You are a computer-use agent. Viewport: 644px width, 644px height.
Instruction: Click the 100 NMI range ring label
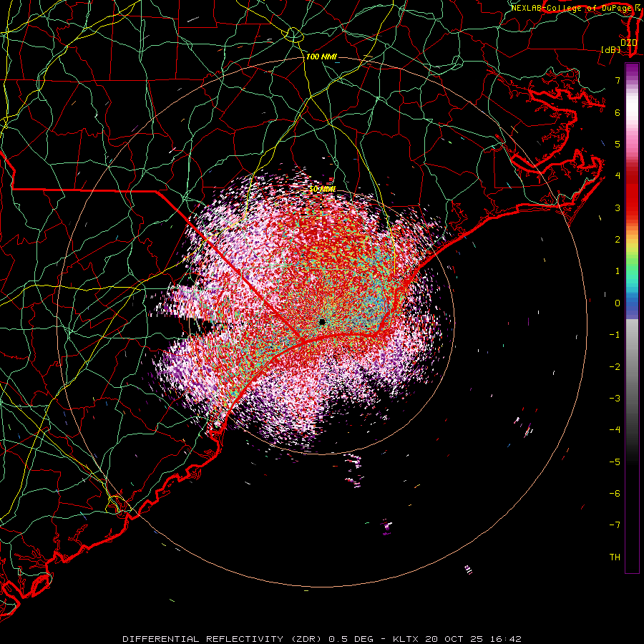pyautogui.click(x=321, y=57)
